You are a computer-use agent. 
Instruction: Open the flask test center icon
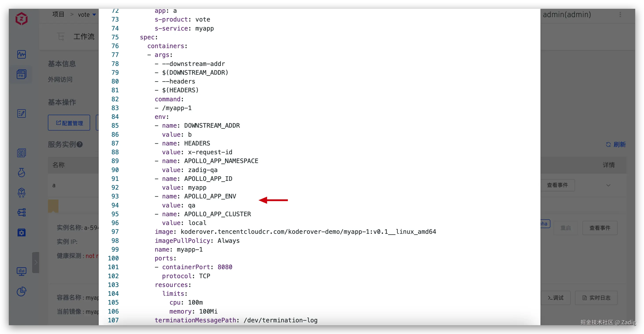(x=22, y=172)
